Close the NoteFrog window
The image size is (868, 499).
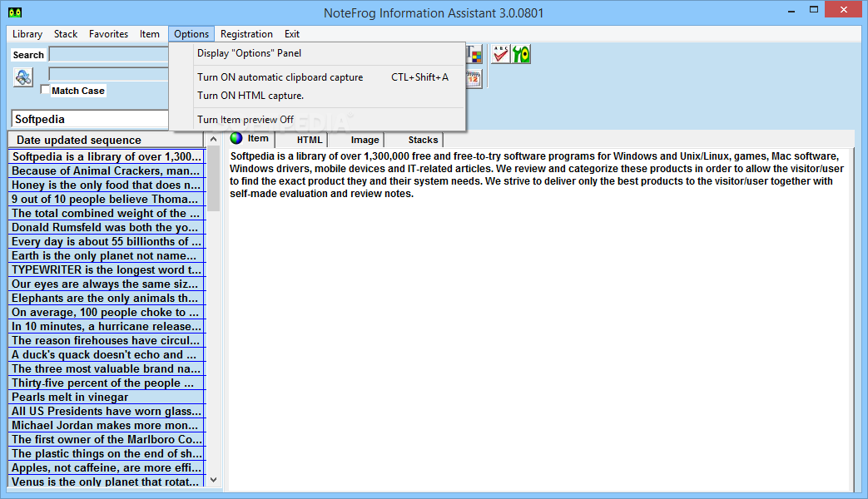pos(844,9)
